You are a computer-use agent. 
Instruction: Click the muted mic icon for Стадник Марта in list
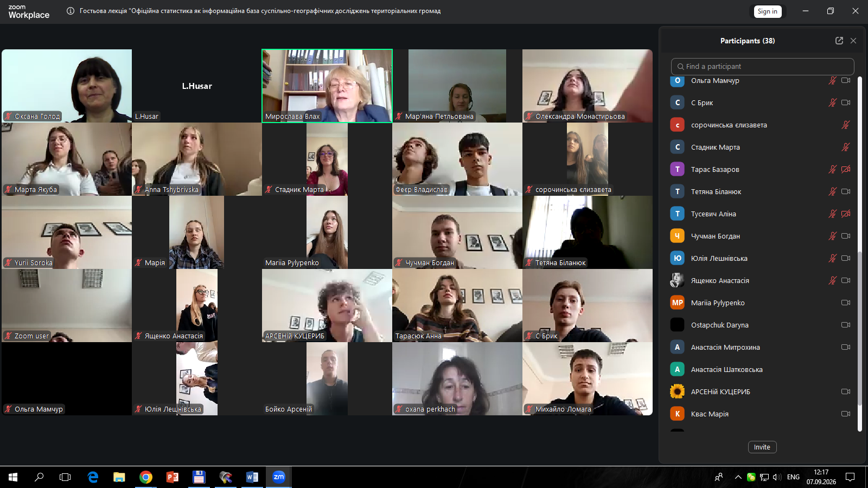click(x=846, y=147)
